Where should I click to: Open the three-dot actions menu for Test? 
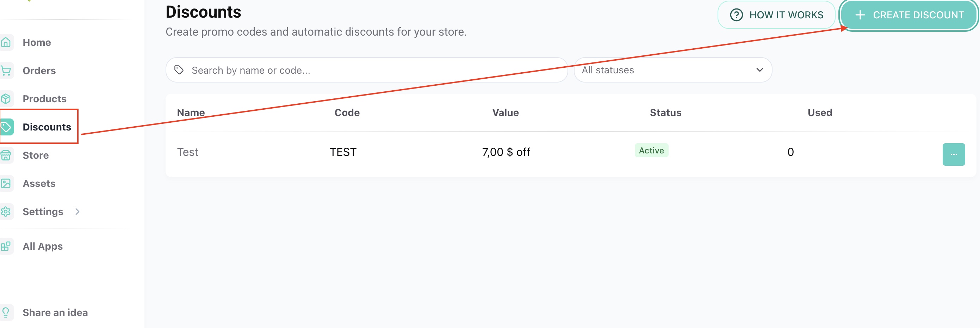pos(953,154)
